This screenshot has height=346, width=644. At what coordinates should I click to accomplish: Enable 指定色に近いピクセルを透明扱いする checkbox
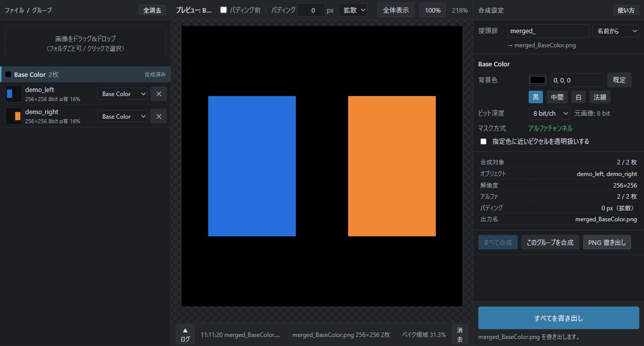[x=484, y=141]
